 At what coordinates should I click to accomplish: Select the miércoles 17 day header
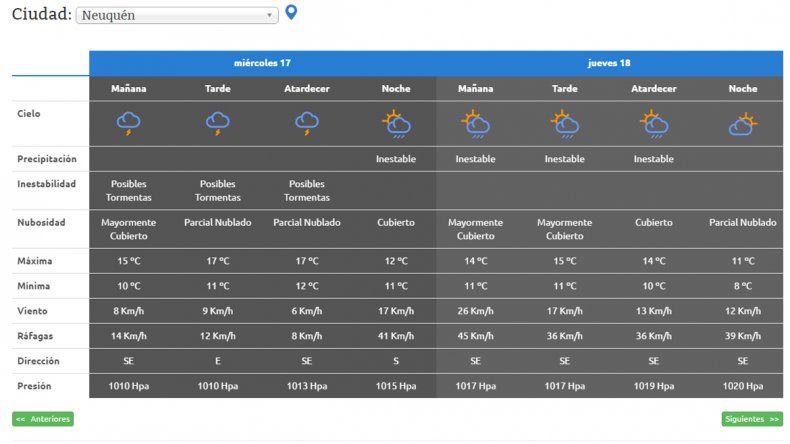coord(262,63)
